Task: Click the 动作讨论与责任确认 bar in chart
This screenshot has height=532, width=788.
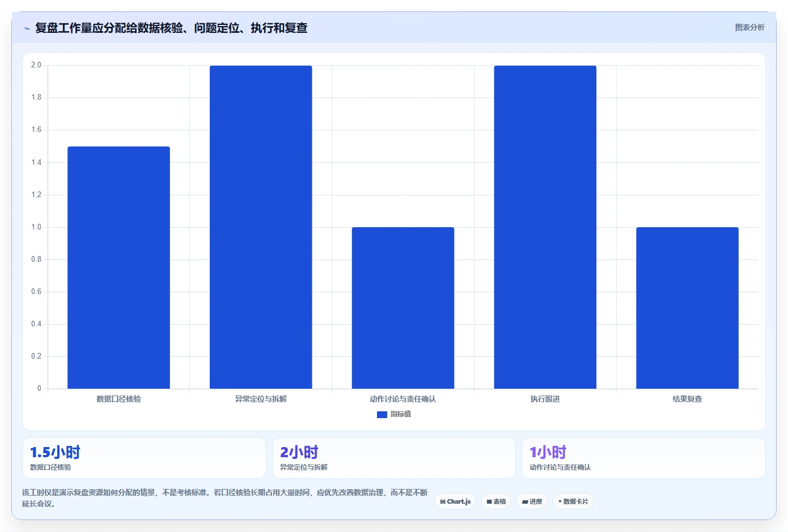Action: click(x=403, y=308)
